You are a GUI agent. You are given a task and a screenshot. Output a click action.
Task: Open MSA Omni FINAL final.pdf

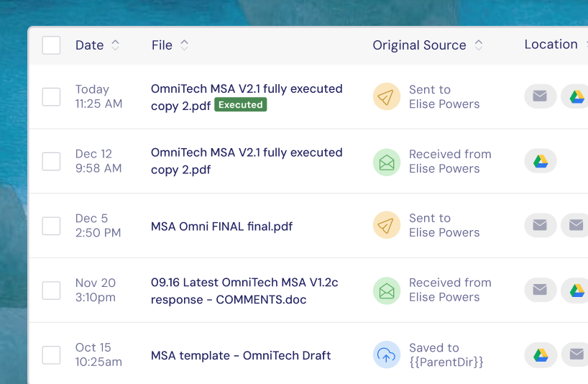click(x=221, y=227)
